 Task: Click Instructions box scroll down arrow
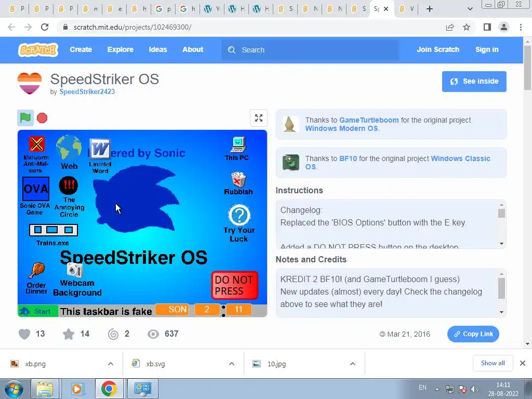pyautogui.click(x=501, y=244)
